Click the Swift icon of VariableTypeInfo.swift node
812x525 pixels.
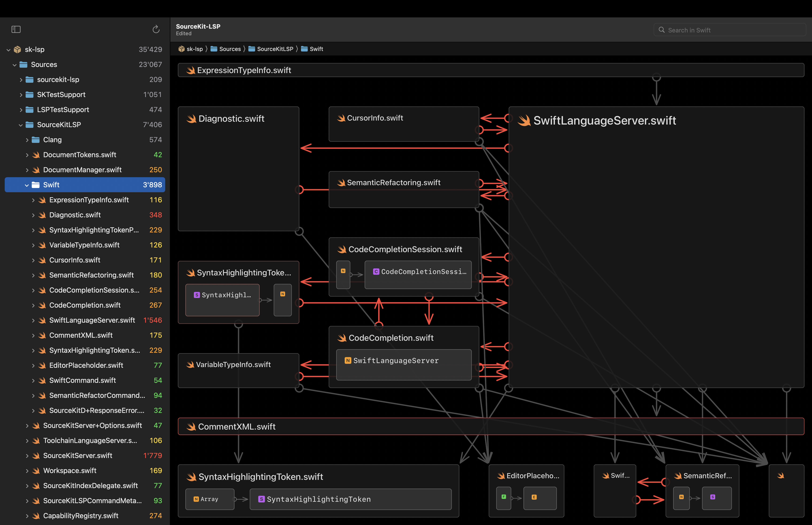[190, 365]
